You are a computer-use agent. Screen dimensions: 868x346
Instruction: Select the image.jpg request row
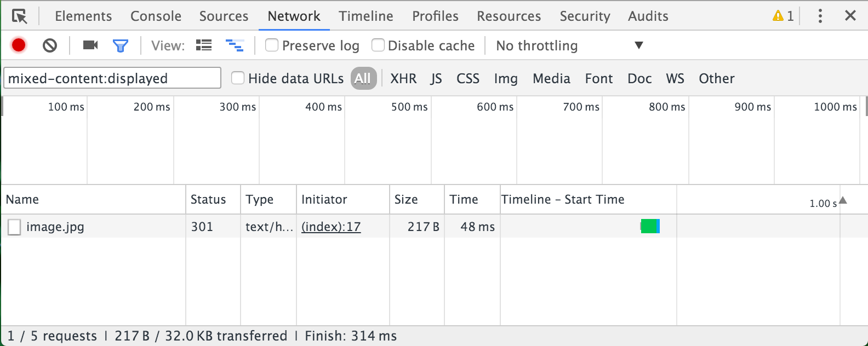tap(434, 226)
